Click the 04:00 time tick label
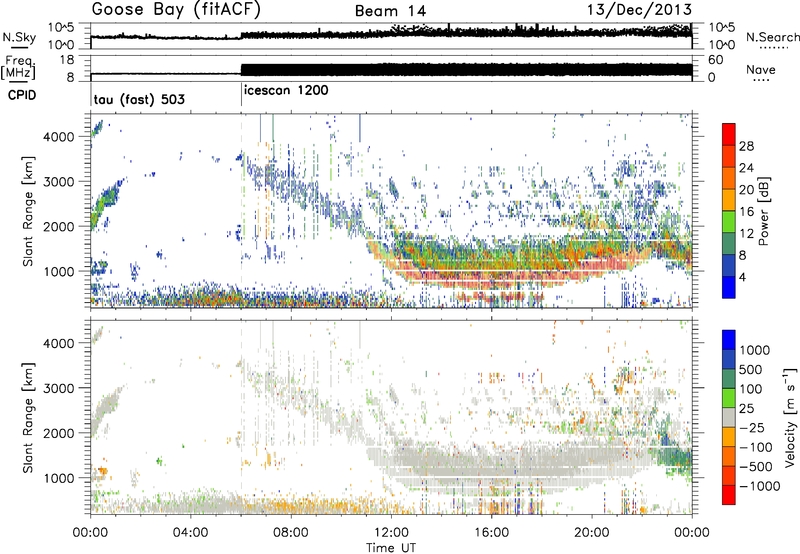The height and width of the screenshot is (554, 800). click(x=191, y=533)
